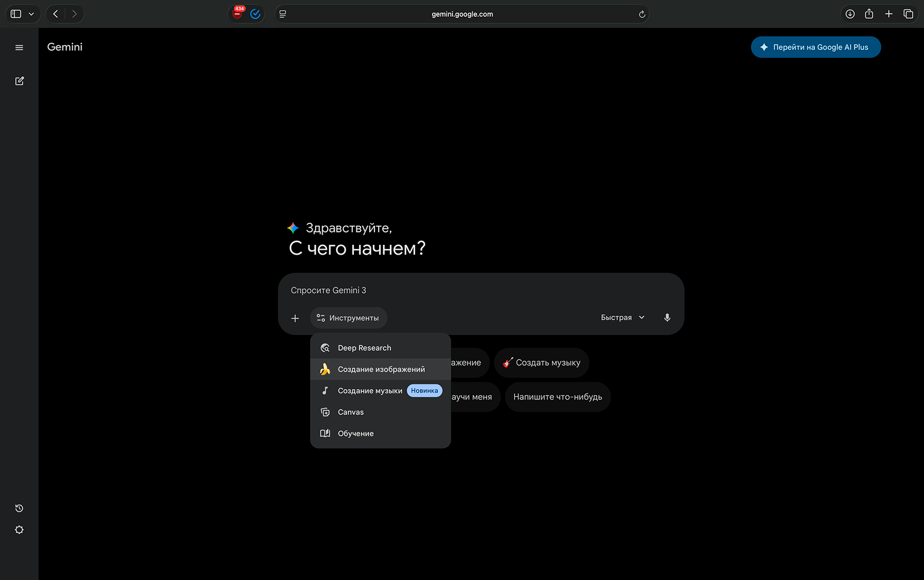Image resolution: width=924 pixels, height=580 pixels.
Task: Click the Safari share icon
Action: (x=869, y=14)
